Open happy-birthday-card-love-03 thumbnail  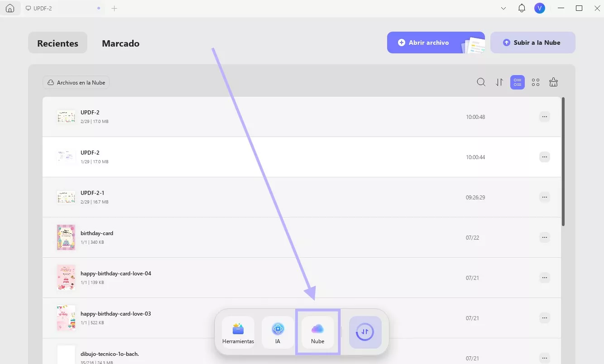click(x=66, y=318)
